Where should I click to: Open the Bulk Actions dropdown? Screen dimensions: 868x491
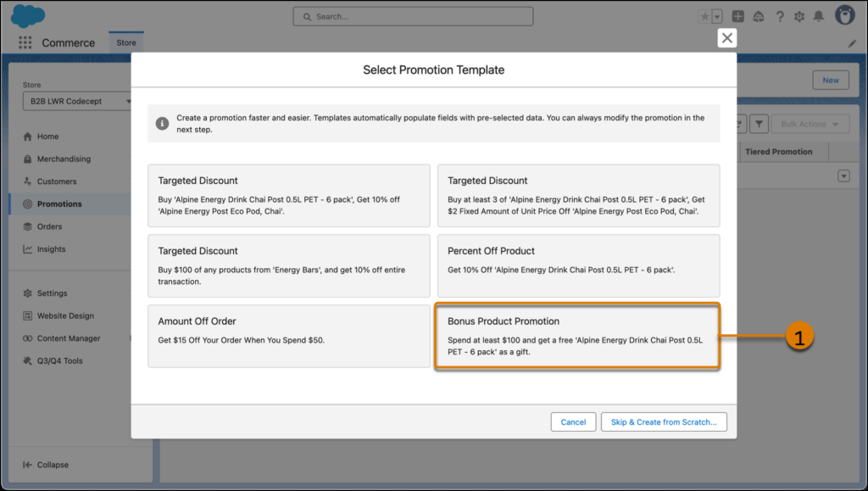pos(810,124)
